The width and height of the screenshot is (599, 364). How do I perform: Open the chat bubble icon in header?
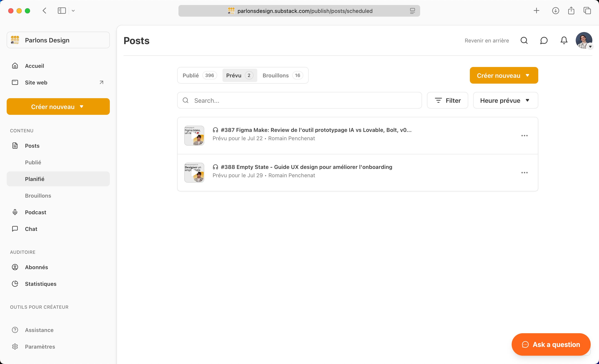[544, 40]
